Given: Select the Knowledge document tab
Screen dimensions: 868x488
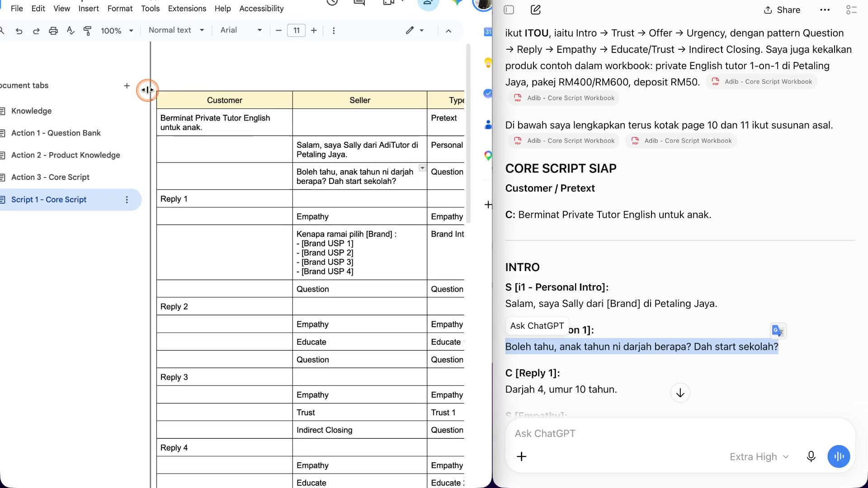Looking at the screenshot, I should [x=31, y=111].
